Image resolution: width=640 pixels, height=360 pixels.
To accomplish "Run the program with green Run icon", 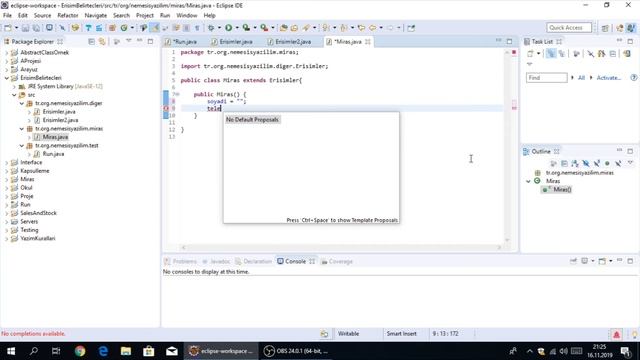I will click(229, 28).
